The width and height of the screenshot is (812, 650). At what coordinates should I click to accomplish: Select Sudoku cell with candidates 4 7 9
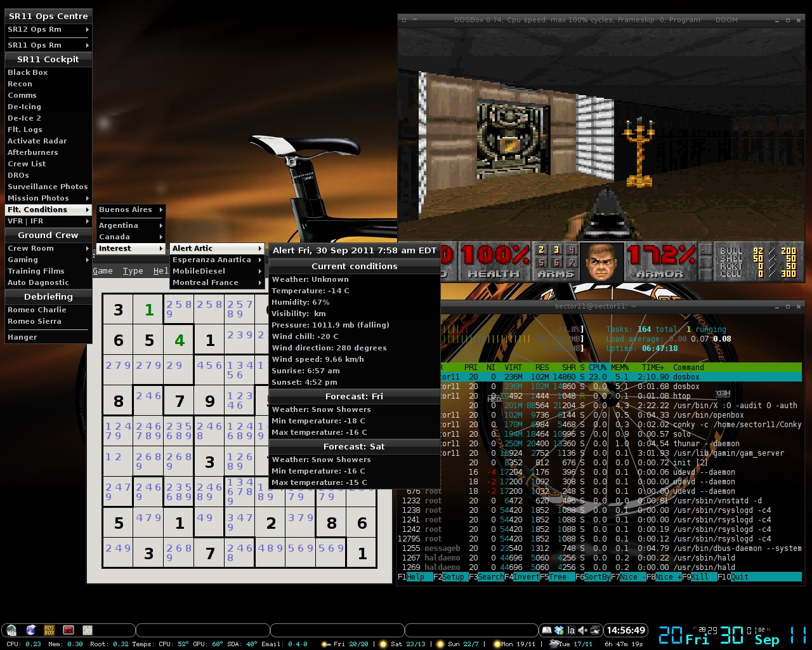pos(149,523)
